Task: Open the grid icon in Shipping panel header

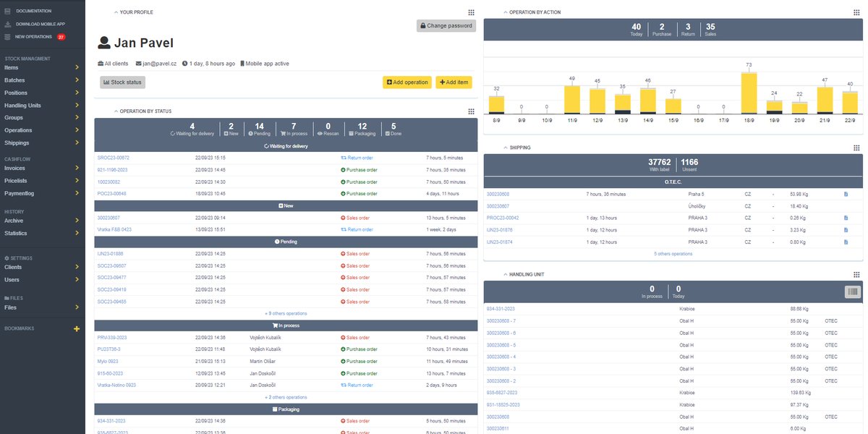Action: coord(856,148)
